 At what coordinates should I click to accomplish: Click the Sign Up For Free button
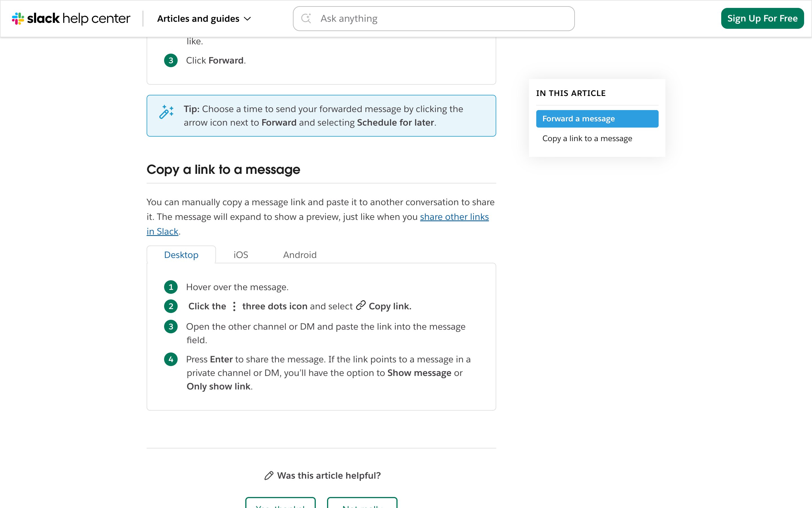[762, 18]
